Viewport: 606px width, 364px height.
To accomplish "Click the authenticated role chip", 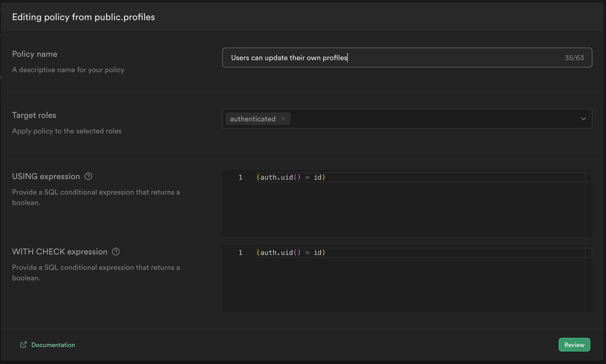I will pos(253,119).
